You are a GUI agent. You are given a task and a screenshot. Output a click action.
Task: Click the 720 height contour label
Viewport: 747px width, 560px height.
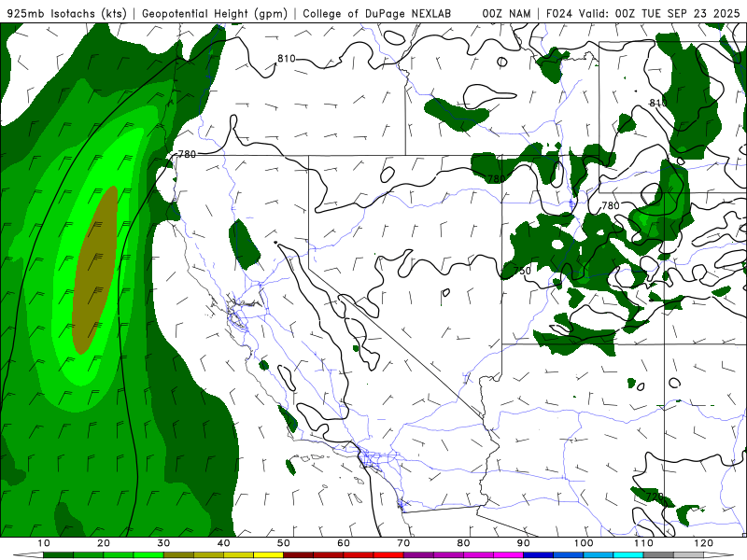click(x=655, y=497)
